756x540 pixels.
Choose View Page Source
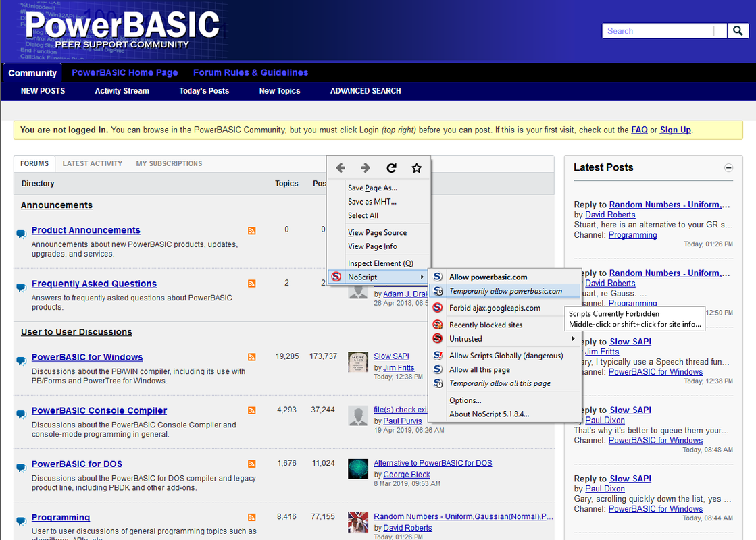(x=377, y=233)
